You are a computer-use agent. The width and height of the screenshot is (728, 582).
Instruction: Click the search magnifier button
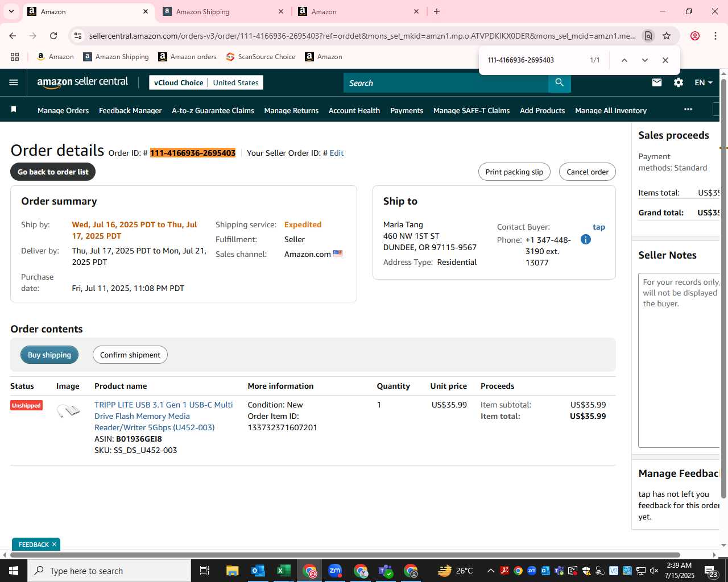click(560, 82)
